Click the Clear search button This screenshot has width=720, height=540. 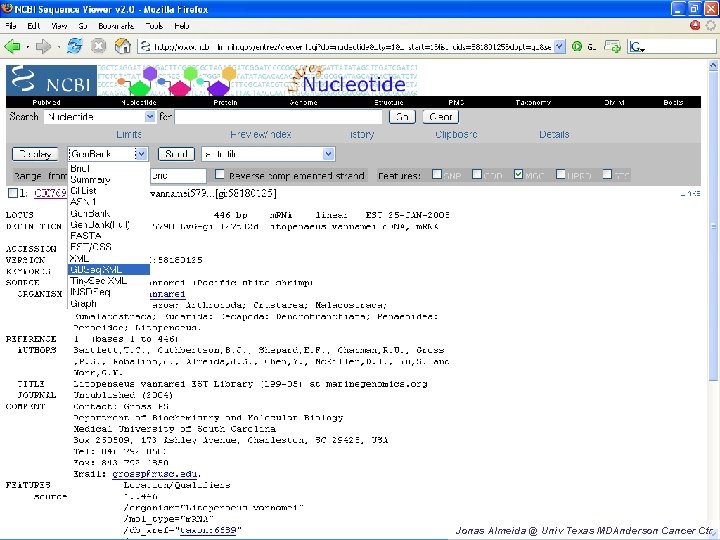pyautogui.click(x=441, y=117)
